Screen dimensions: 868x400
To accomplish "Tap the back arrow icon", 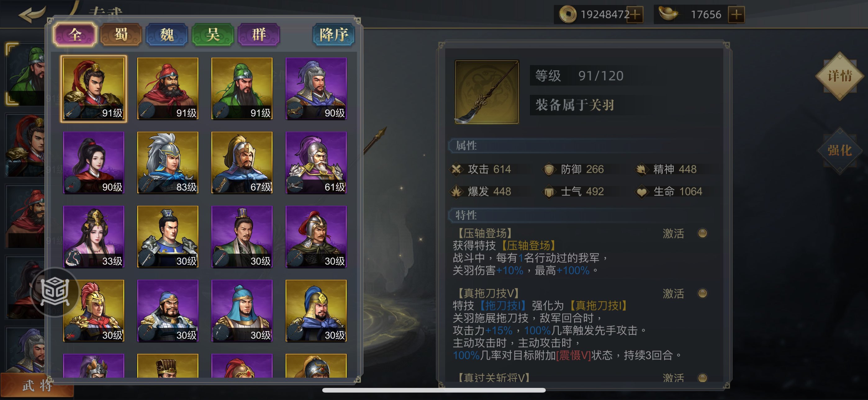I will (x=32, y=14).
